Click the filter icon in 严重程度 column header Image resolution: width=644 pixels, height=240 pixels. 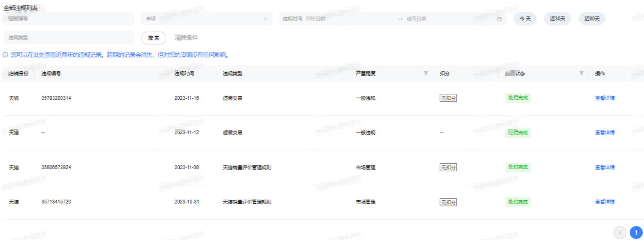(426, 73)
